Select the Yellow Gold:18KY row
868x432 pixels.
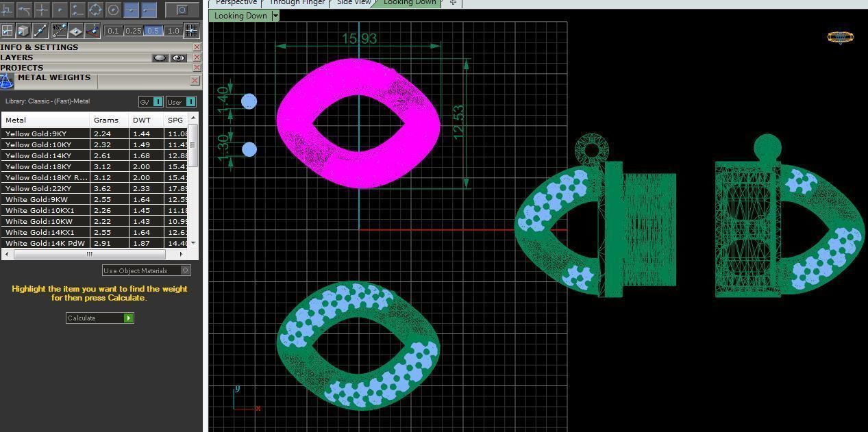[95, 166]
